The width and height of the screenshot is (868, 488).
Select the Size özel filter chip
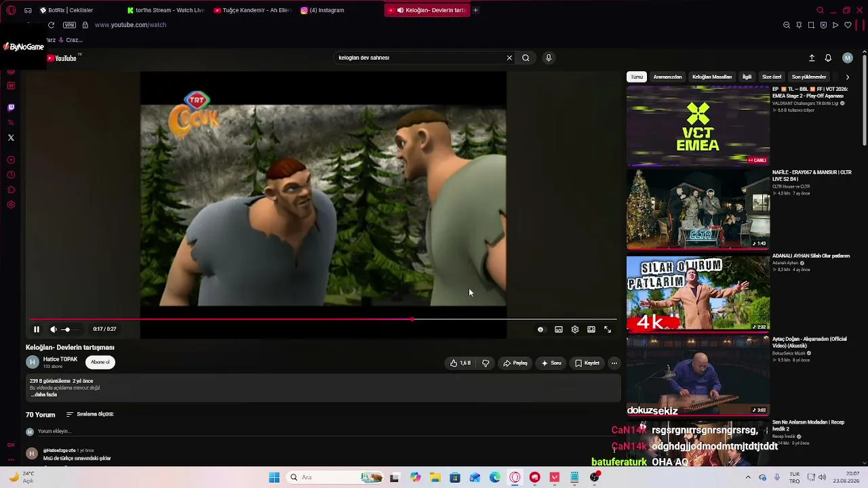(772, 77)
